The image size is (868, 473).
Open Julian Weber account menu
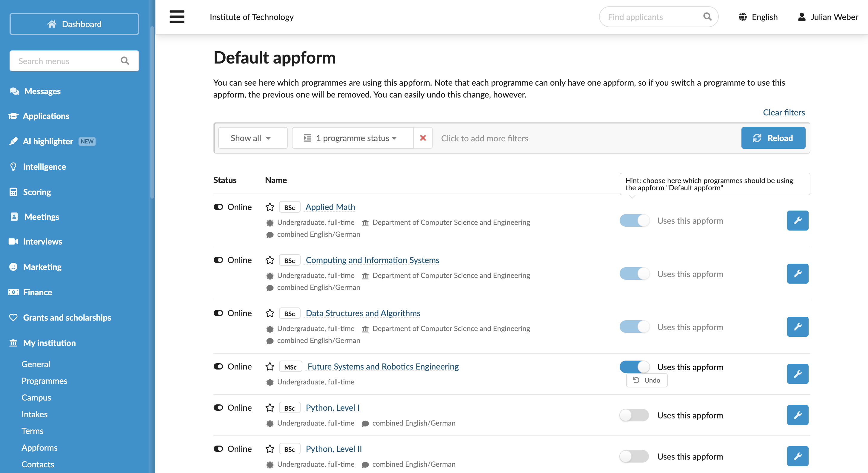click(828, 17)
